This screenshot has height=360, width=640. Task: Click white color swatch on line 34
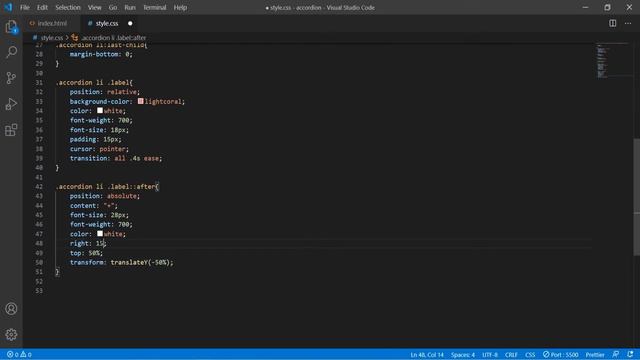pyautogui.click(x=100, y=111)
